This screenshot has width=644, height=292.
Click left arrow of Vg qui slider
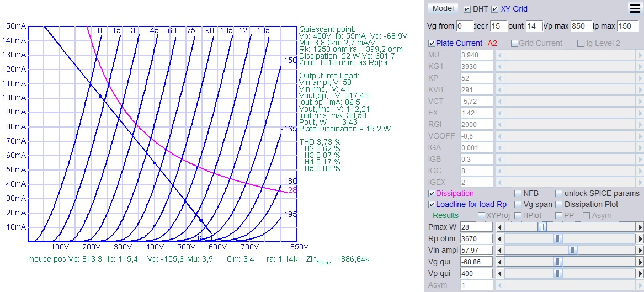click(500, 262)
